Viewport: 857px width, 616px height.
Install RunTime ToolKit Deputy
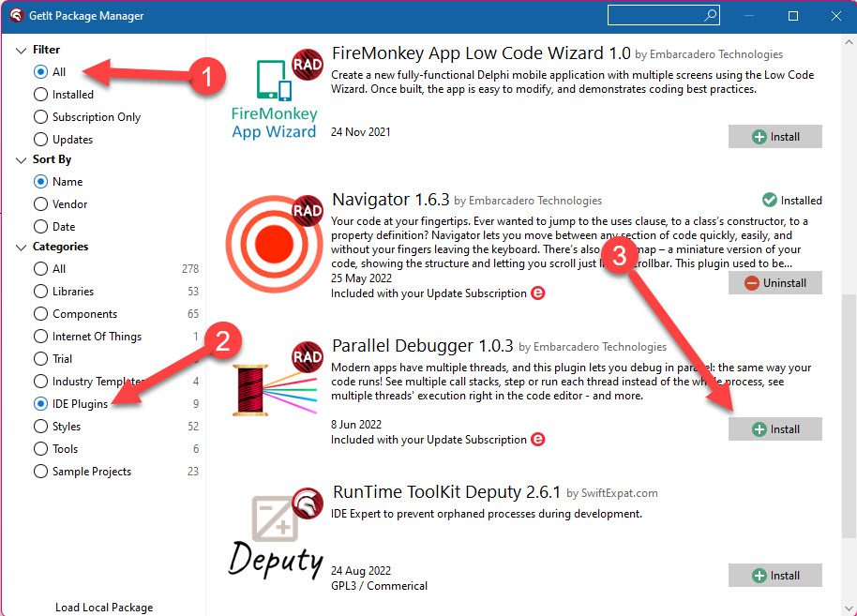[775, 575]
